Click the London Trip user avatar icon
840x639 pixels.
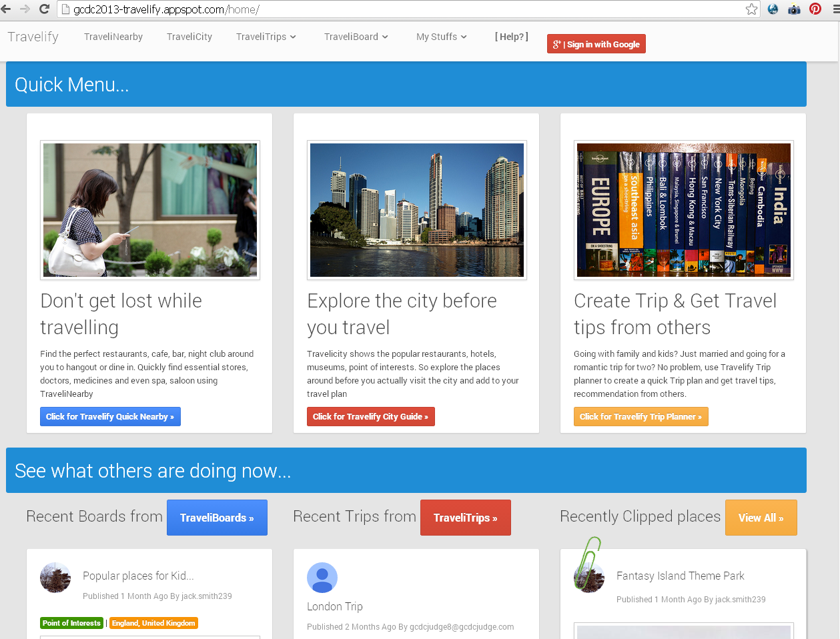322,578
